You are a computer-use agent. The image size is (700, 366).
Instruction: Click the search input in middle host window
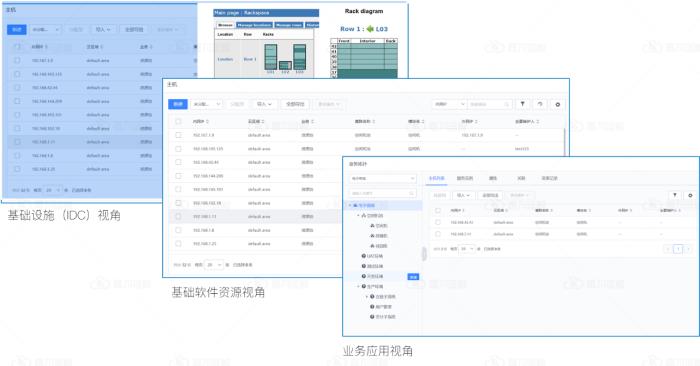tap(490, 104)
